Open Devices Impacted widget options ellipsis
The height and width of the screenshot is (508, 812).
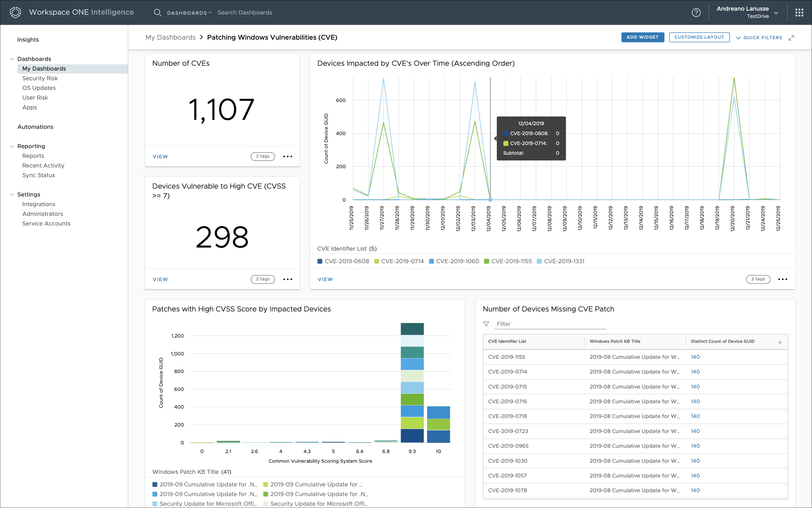pos(783,279)
